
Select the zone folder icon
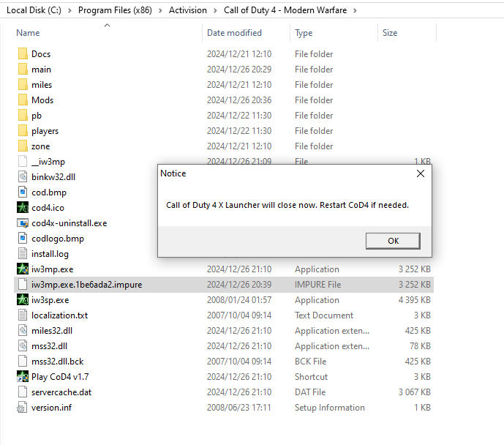coord(23,146)
